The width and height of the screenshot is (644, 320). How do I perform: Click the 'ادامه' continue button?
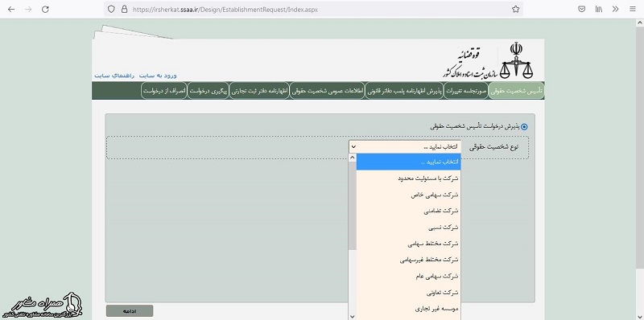coord(130,311)
